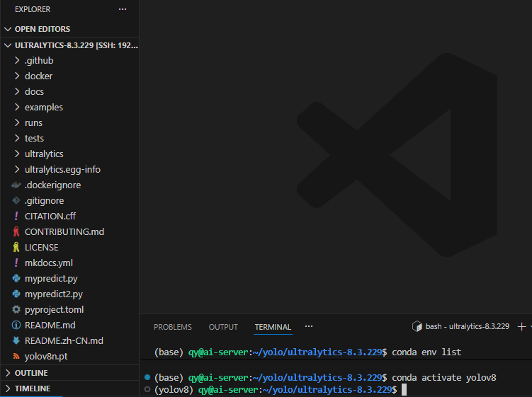
Task: Open README.md file
Action: point(50,326)
